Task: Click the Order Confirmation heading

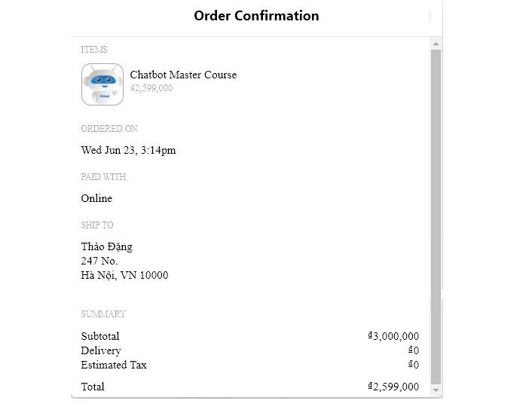Action: point(256,16)
